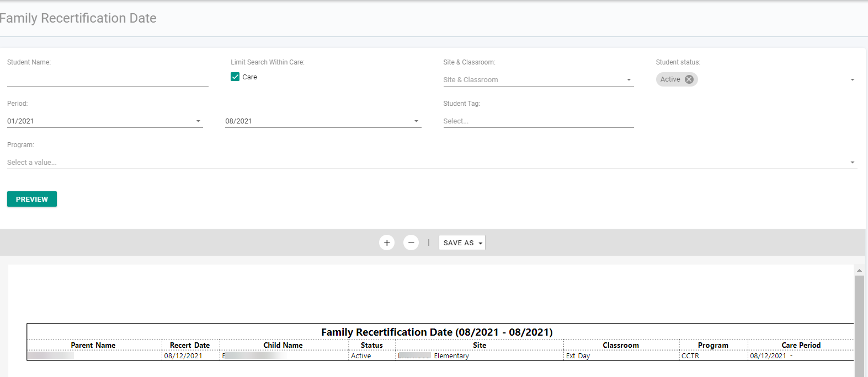Viewport: 868px width, 377px height.
Task: Click the scrollbar up arrow
Action: coord(859,271)
